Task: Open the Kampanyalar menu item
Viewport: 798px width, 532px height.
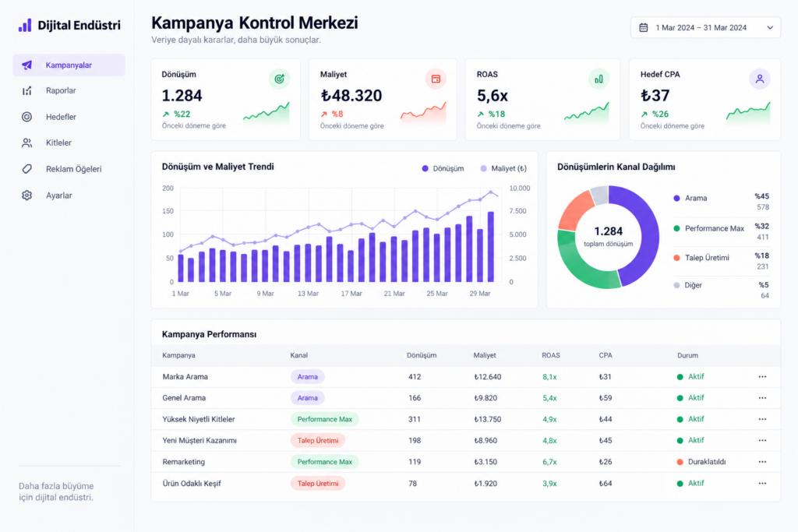Action: click(69, 65)
